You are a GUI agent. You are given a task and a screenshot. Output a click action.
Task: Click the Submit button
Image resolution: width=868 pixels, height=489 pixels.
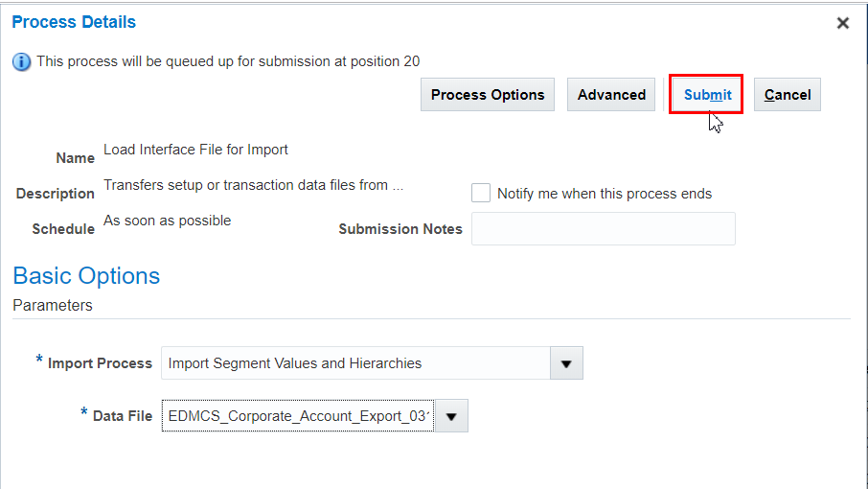pyautogui.click(x=707, y=95)
